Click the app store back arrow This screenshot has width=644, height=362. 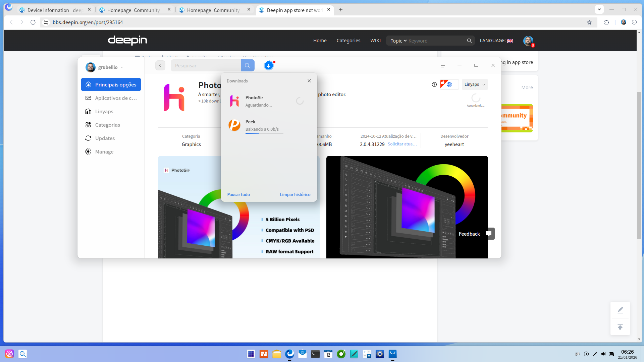(160, 65)
